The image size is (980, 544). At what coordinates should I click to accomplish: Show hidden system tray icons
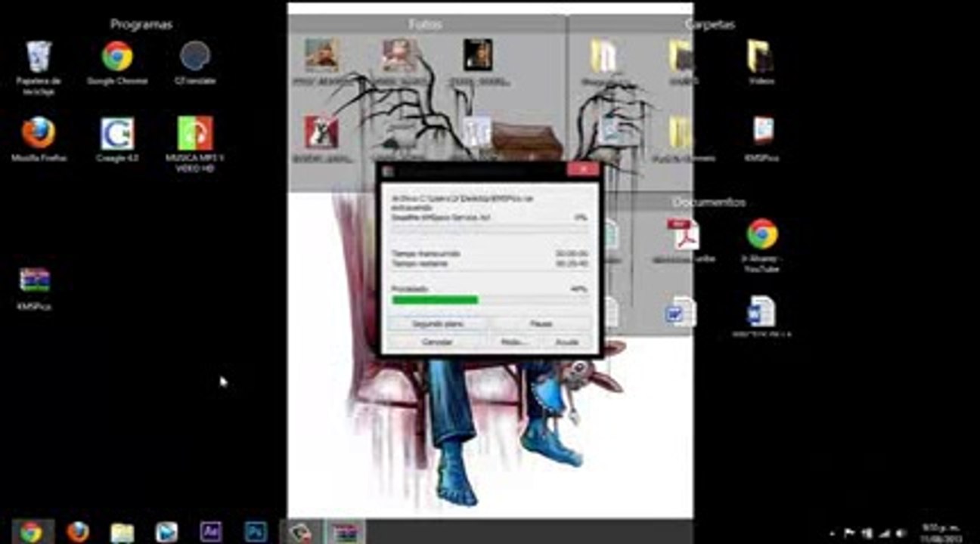833,533
